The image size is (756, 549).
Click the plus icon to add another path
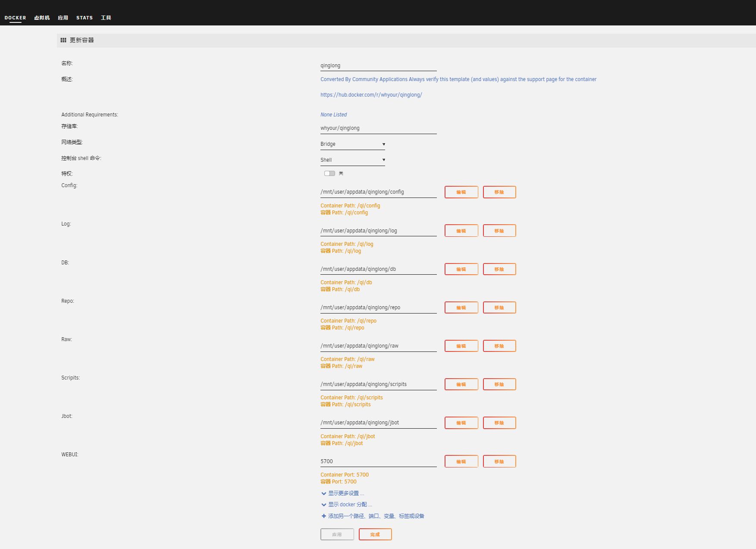click(x=323, y=516)
